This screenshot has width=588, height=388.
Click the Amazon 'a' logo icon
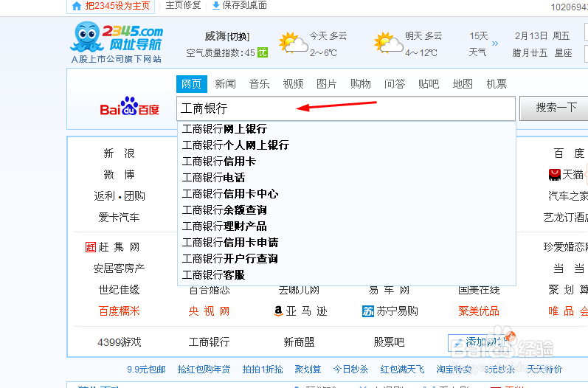[278, 311]
